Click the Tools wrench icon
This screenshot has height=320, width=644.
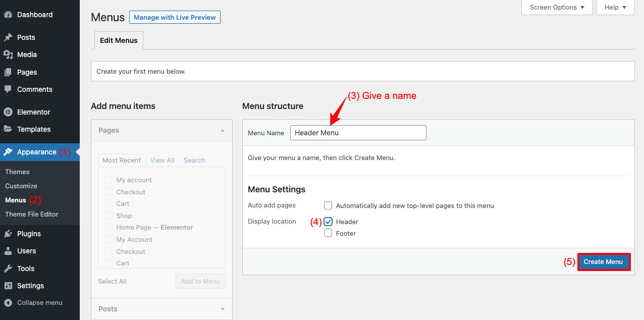point(8,269)
